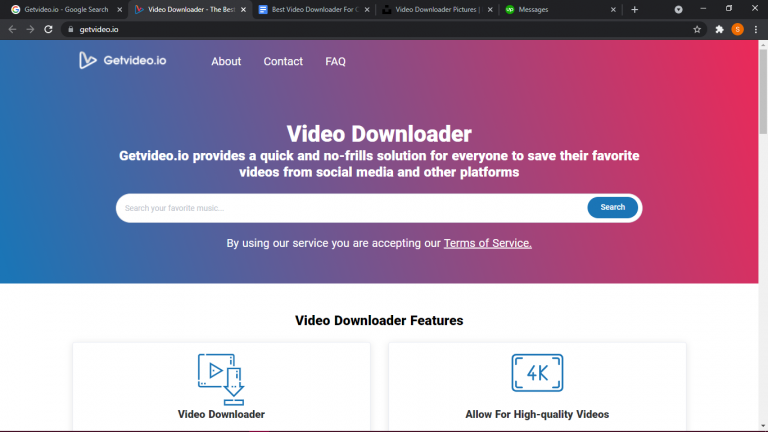This screenshot has height=432, width=768.
Task: Open a new tab with the plus icon
Action: (x=634, y=9)
